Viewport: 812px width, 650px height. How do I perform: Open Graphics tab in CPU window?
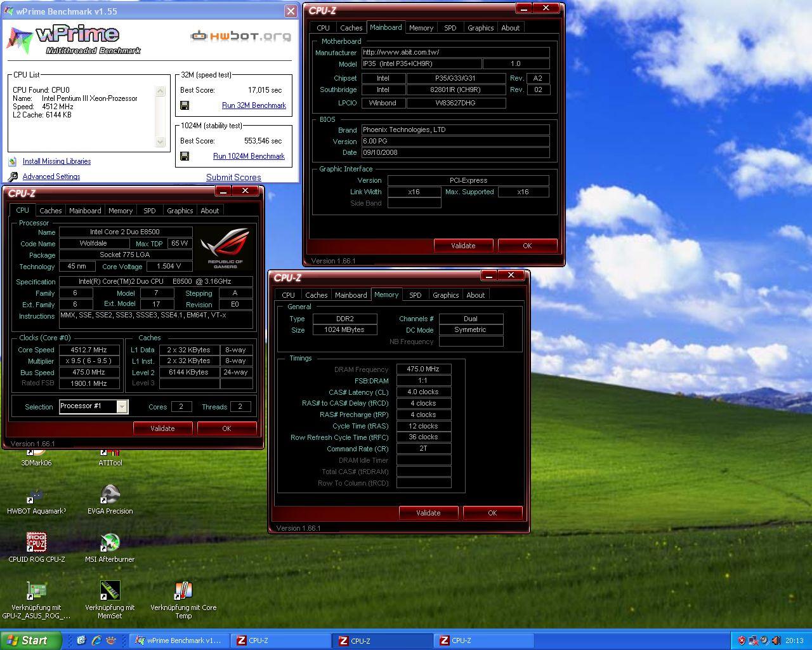pos(180,211)
